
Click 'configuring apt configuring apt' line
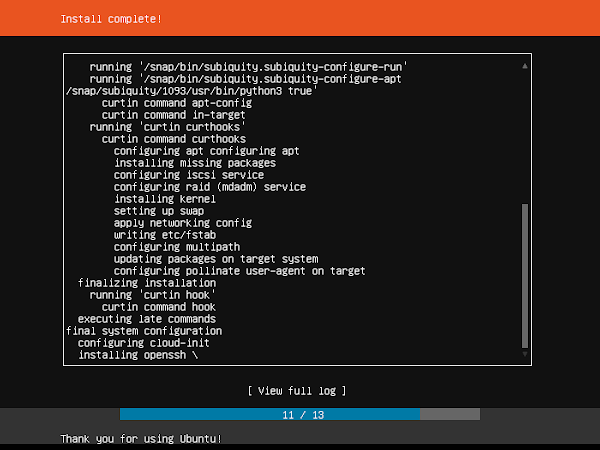pyautogui.click(x=207, y=151)
